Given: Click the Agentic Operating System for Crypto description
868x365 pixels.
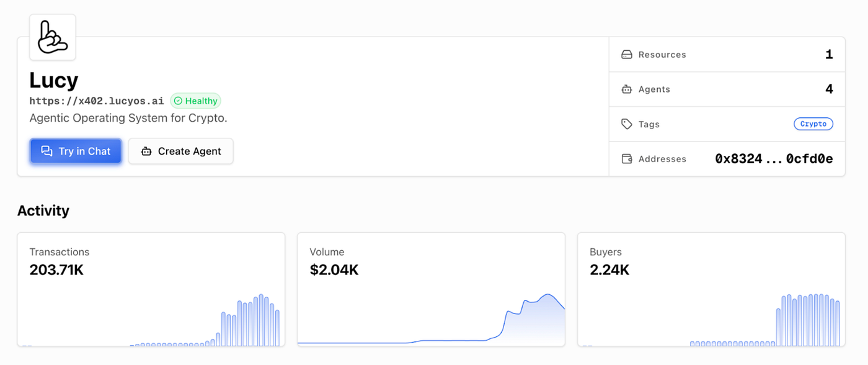Looking at the screenshot, I should [x=128, y=118].
